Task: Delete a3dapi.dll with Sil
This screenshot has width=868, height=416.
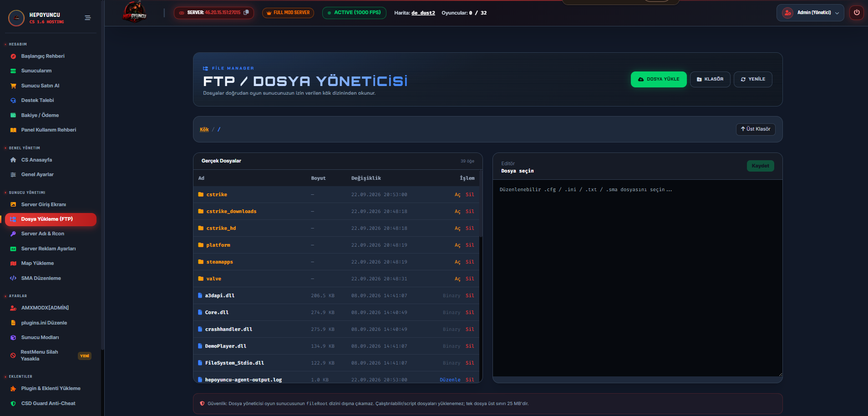Action: pos(470,296)
